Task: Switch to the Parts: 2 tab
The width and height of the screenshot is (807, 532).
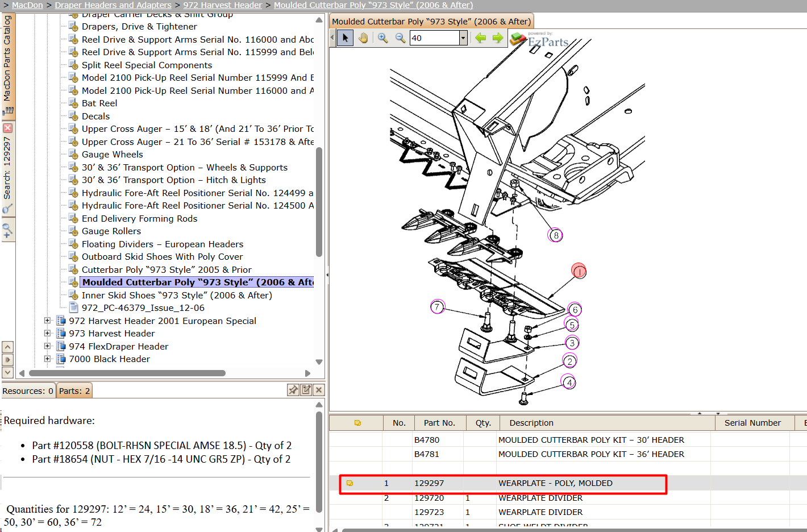Action: point(74,391)
